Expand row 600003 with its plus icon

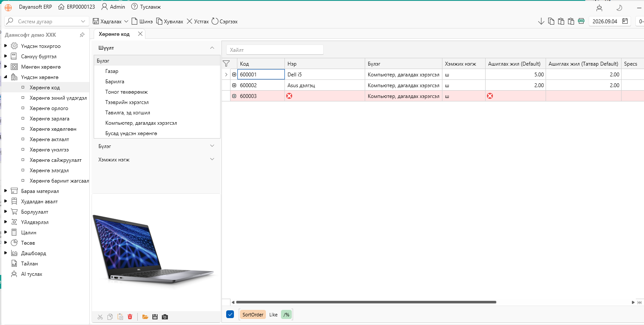click(234, 96)
